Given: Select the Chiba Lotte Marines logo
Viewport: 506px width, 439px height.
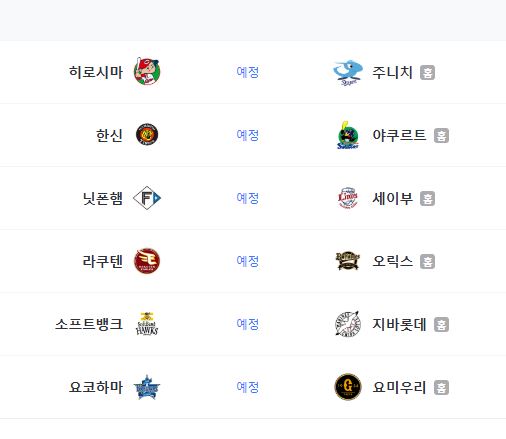Looking at the screenshot, I should tap(348, 324).
